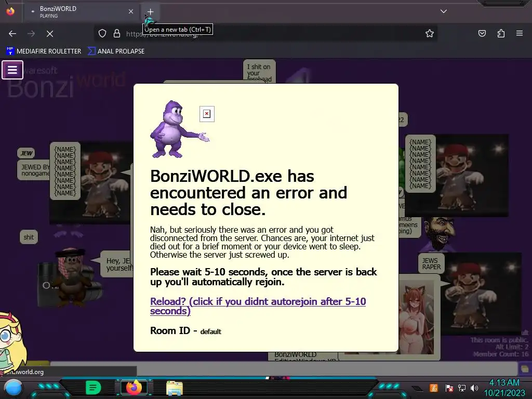532x399 pixels.
Task: Click the Bonzi gorilla image in error dialog
Action: (x=180, y=129)
